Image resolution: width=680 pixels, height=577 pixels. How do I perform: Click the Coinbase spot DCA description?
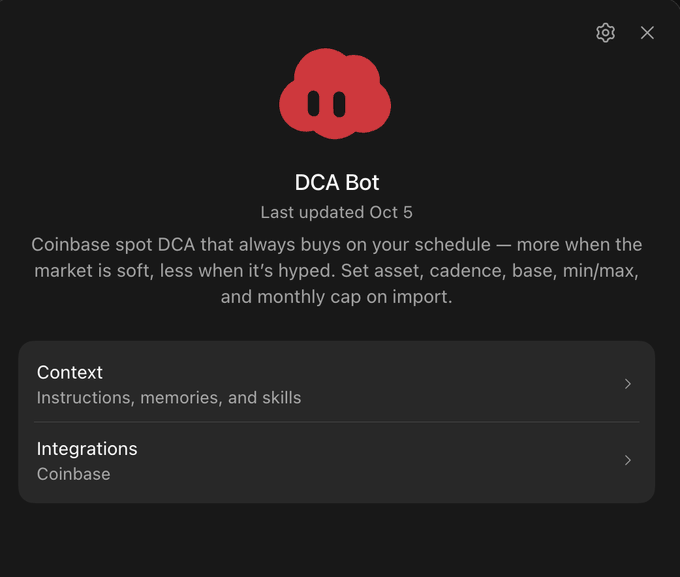pyautogui.click(x=337, y=271)
